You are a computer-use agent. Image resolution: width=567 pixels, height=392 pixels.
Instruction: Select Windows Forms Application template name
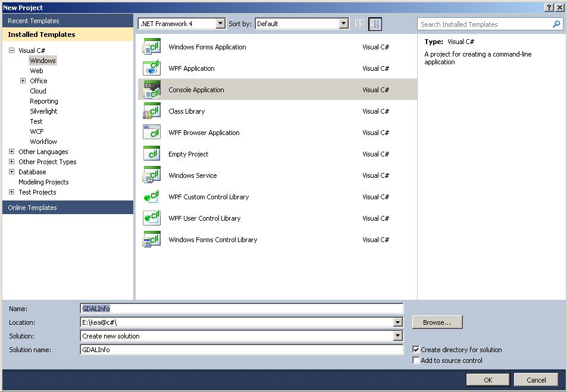coord(207,46)
